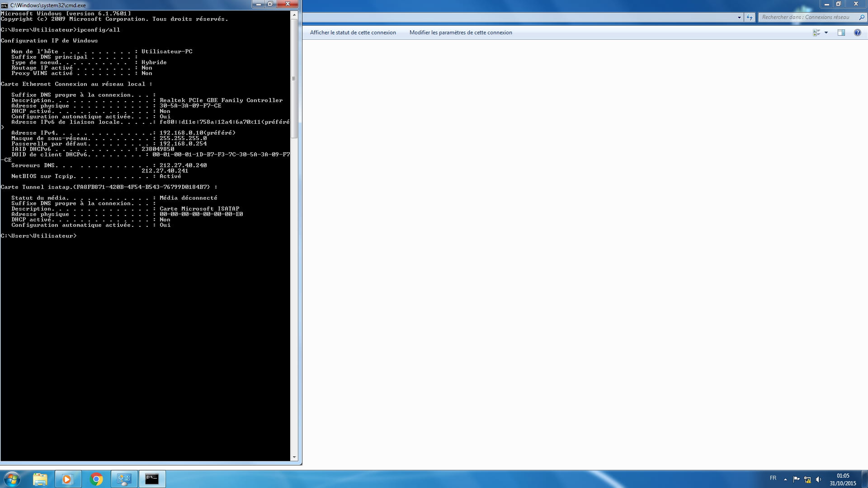
Task: Expand address bar history dropdown
Action: click(739, 17)
